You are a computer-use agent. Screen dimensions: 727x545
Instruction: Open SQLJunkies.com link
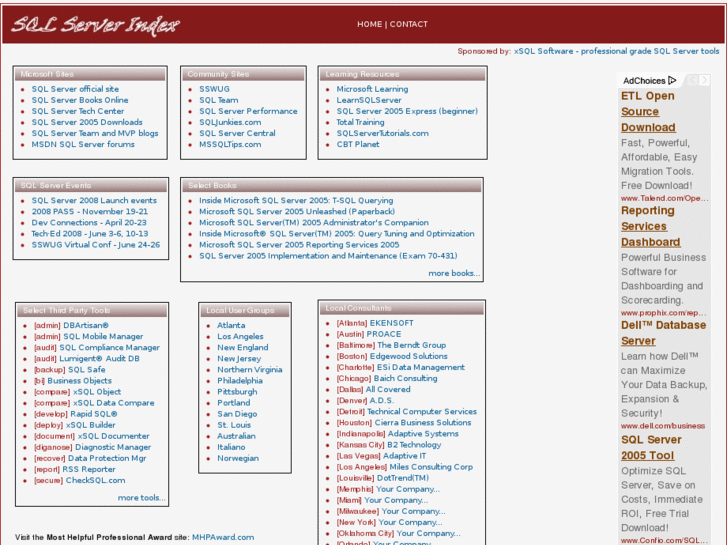(x=230, y=122)
